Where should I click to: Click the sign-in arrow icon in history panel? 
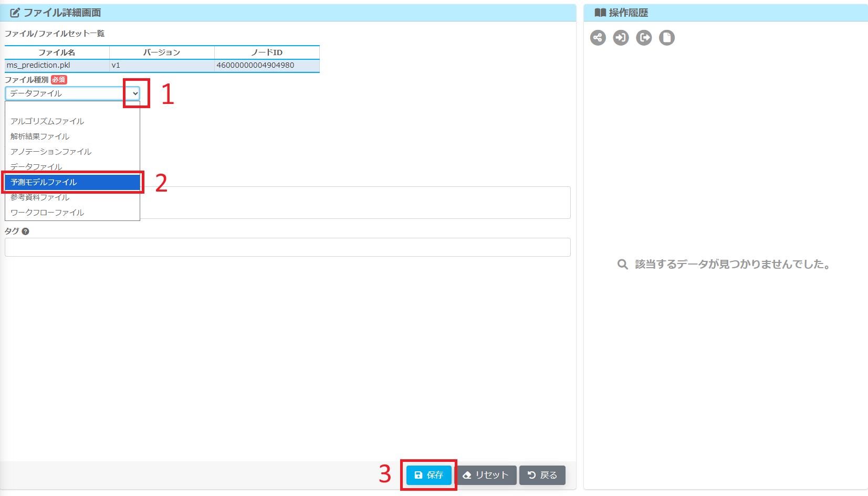point(621,38)
